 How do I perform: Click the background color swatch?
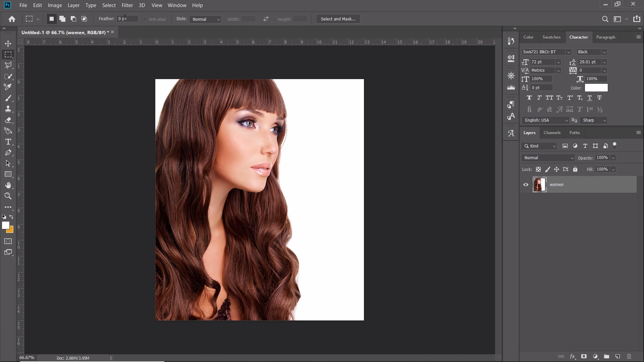tap(11, 231)
